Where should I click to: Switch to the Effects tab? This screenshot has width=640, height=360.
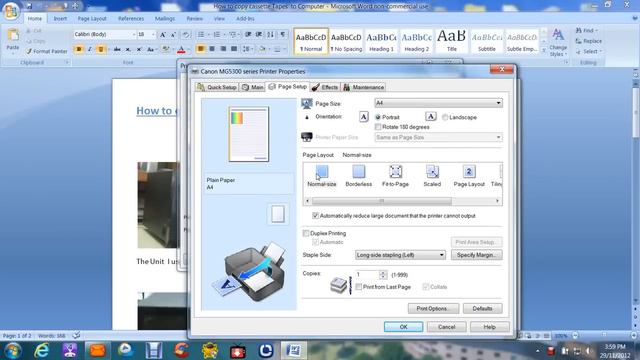[x=325, y=87]
